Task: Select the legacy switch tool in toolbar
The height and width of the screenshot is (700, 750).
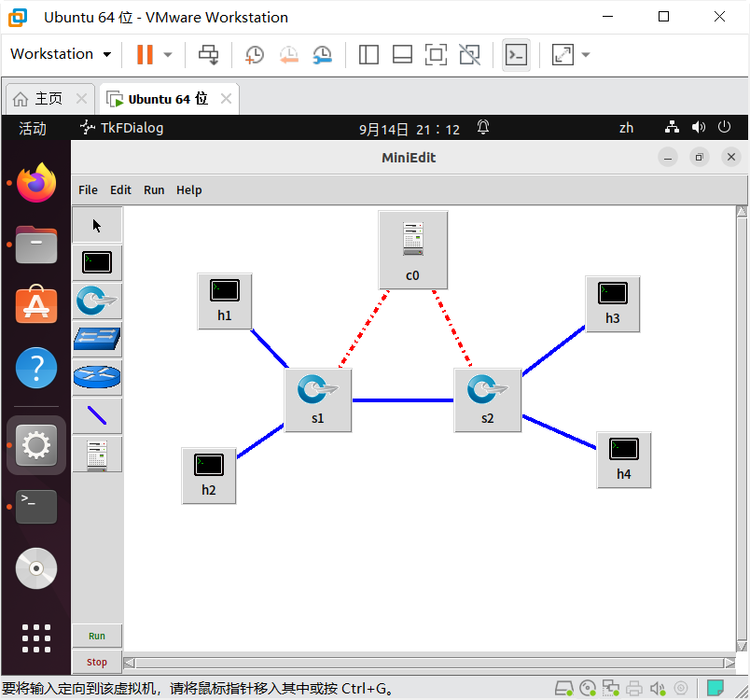Action: [x=97, y=339]
